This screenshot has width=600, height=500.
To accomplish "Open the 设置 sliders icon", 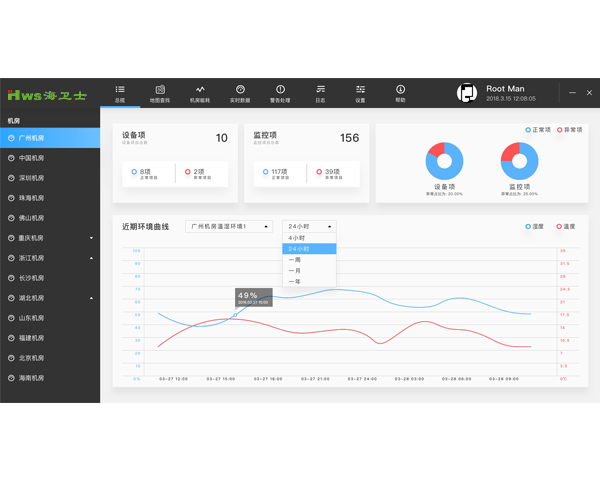I will click(x=360, y=89).
